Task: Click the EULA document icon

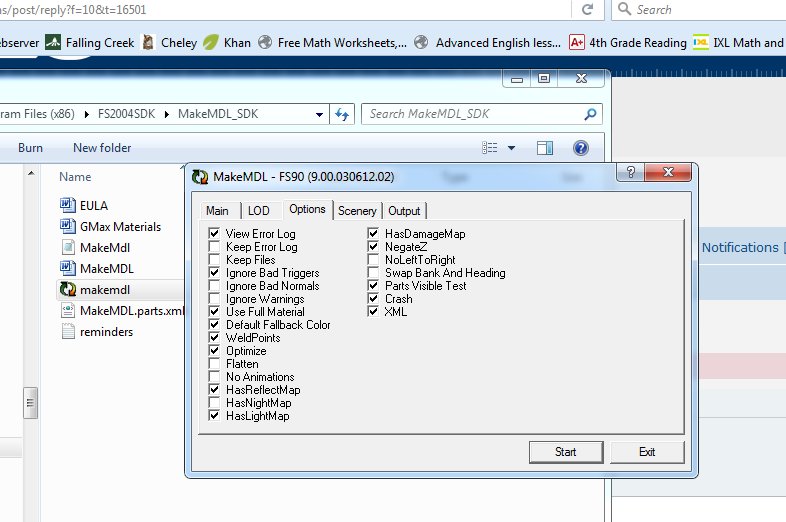Action: [x=68, y=205]
